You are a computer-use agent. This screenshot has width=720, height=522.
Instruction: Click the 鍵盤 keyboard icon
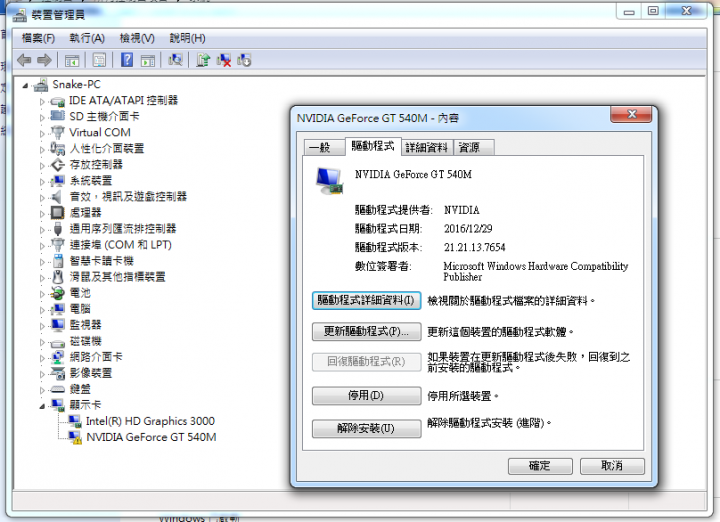(57, 390)
